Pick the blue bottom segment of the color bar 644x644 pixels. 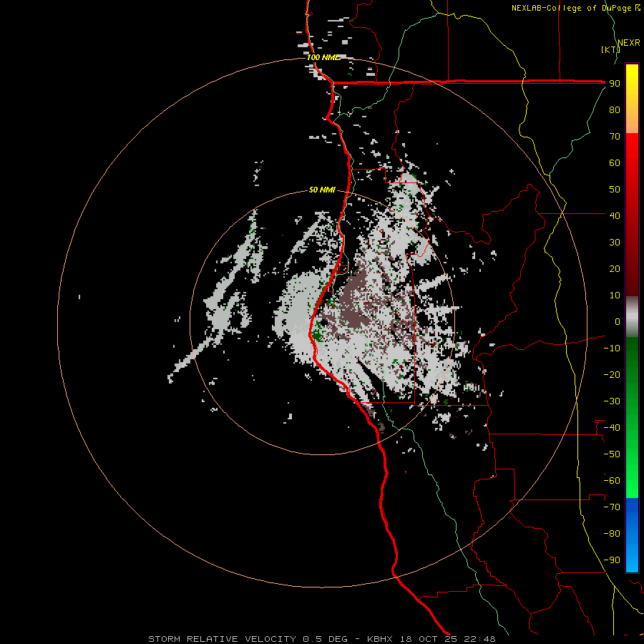632,535
